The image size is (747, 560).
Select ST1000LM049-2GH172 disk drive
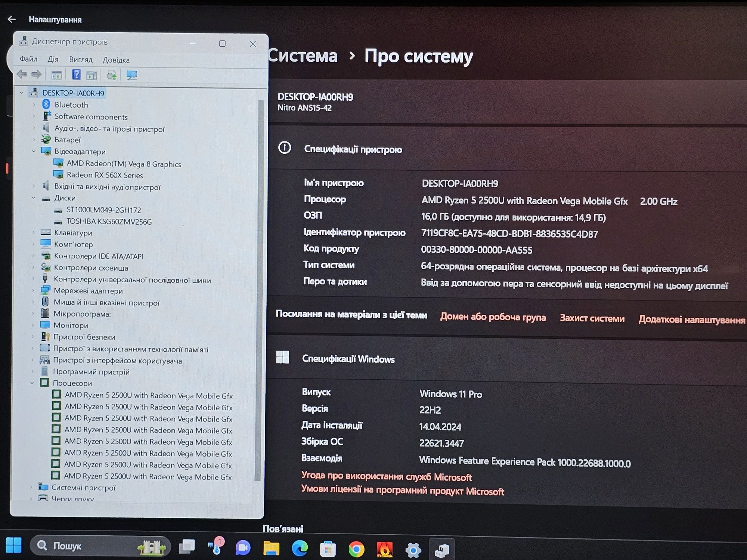(x=103, y=210)
